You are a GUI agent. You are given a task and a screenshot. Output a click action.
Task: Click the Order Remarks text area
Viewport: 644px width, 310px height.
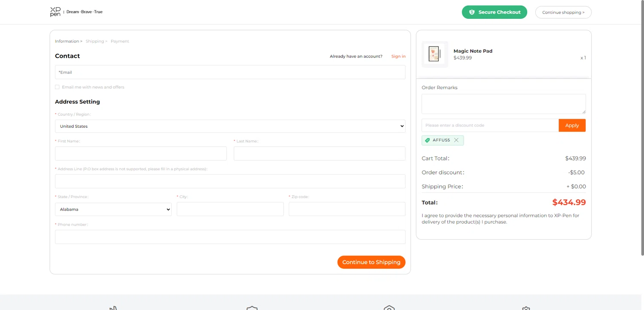pyautogui.click(x=504, y=104)
